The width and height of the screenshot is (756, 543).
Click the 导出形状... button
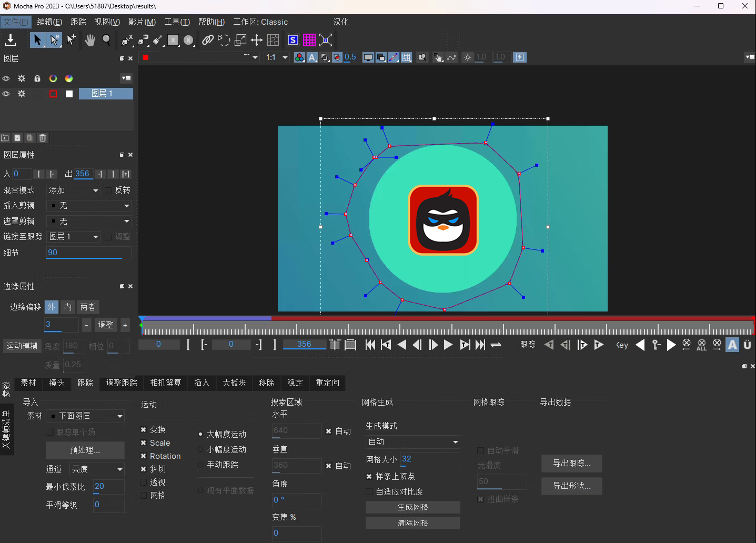tap(572, 486)
